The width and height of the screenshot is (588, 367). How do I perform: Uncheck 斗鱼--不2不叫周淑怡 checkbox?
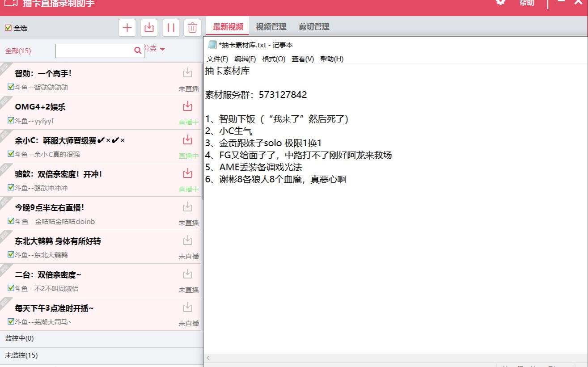point(11,288)
